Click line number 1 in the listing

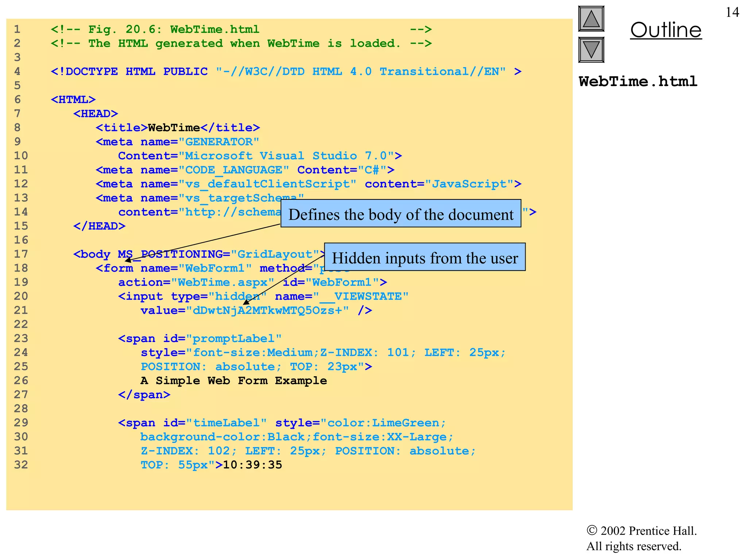click(17, 29)
